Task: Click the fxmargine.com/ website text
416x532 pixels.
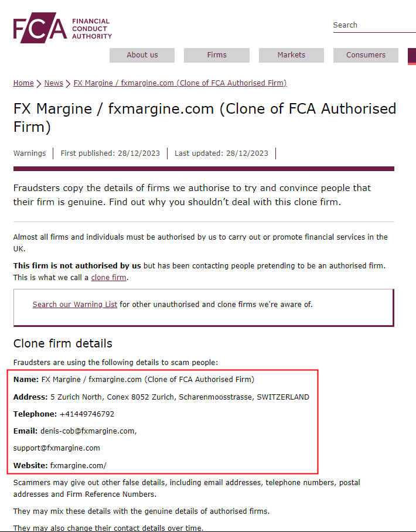Action: (78, 465)
